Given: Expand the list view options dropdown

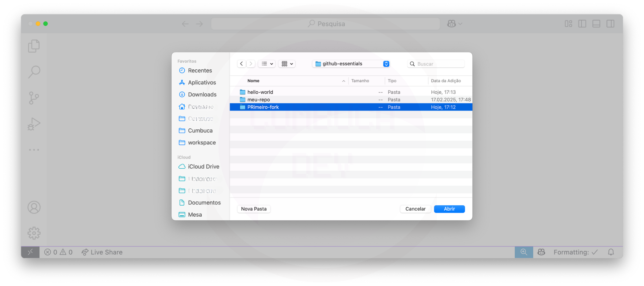Looking at the screenshot, I should click(267, 64).
